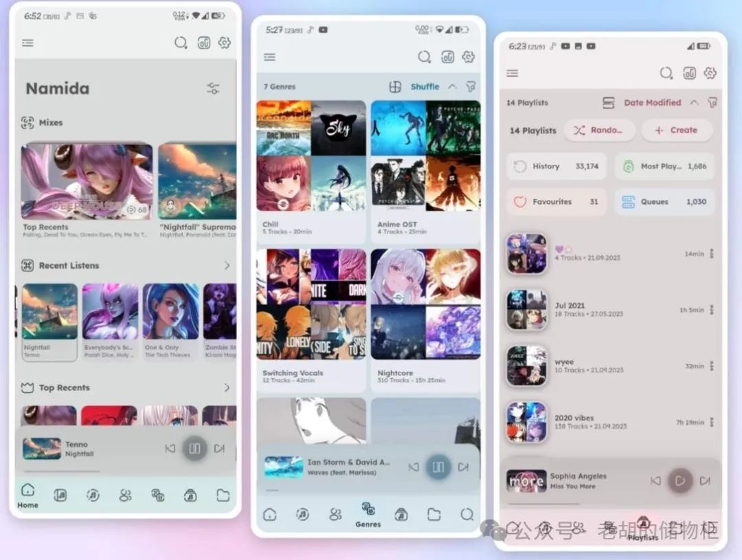The image size is (742, 560).
Task: Tap search icon atop Genres phone
Action: tap(425, 57)
